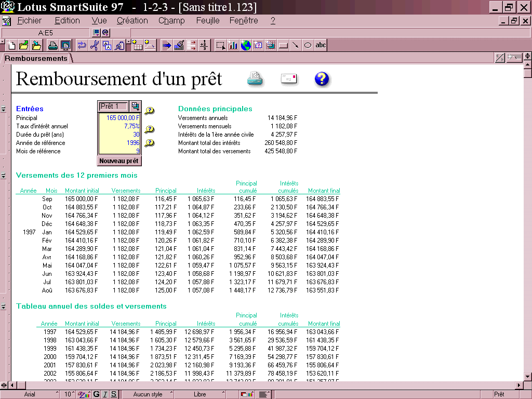The image size is (532, 399).
Task: Paste with the glue-bottle clipboard icon
Action: tap(119, 45)
